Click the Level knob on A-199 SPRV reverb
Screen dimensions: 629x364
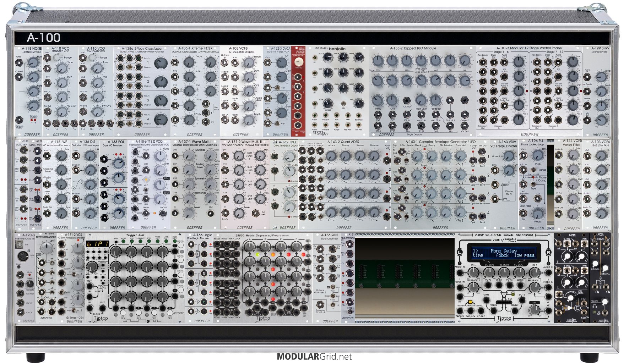point(601,77)
